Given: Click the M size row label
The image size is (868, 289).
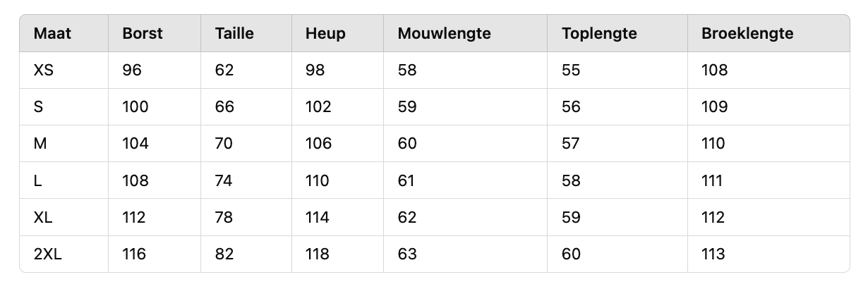Looking at the screenshot, I should [40, 144].
